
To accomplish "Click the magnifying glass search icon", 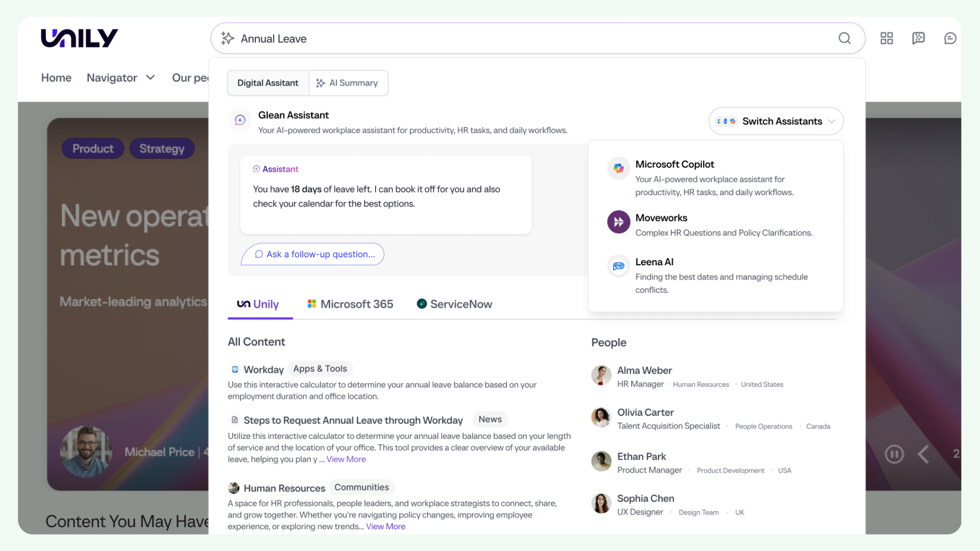I will (x=845, y=38).
